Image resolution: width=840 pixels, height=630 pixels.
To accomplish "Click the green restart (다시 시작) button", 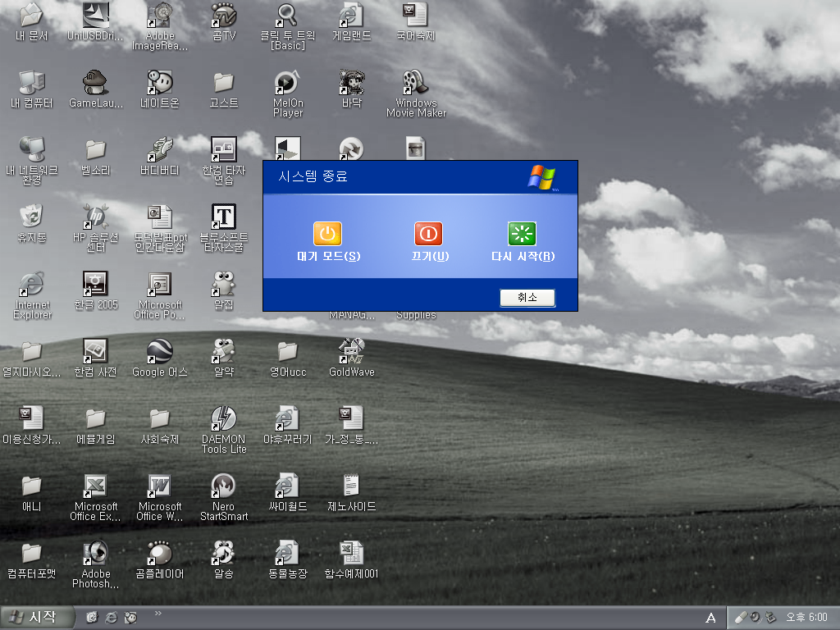I will [x=522, y=234].
